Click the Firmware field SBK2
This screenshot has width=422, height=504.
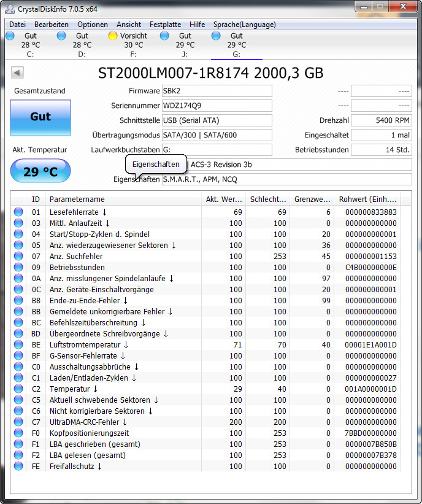point(217,91)
